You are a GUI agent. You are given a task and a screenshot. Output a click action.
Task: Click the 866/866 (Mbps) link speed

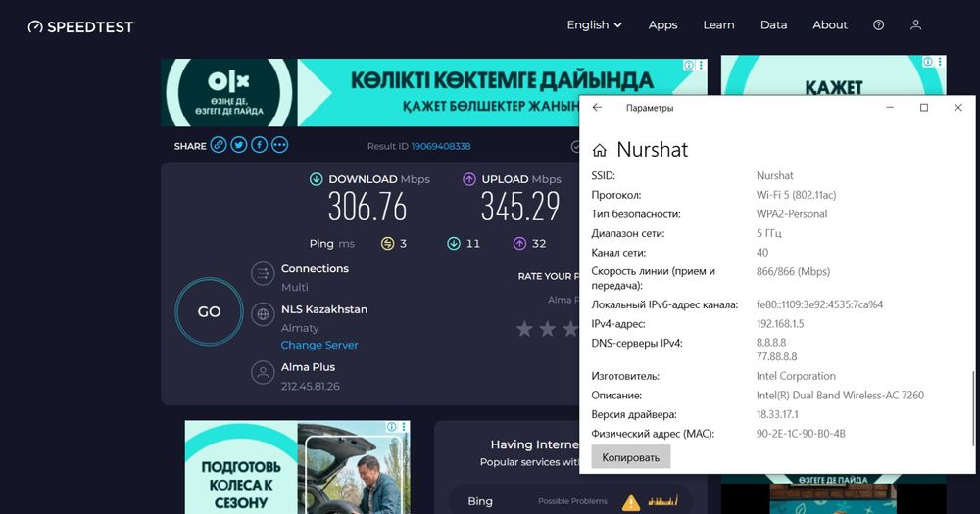(793, 271)
